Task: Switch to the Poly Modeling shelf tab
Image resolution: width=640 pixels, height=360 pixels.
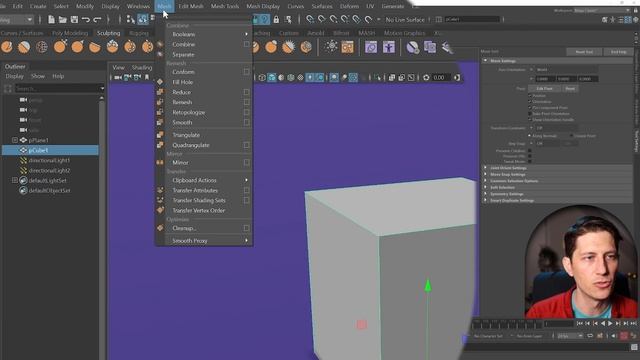Action: point(70,33)
